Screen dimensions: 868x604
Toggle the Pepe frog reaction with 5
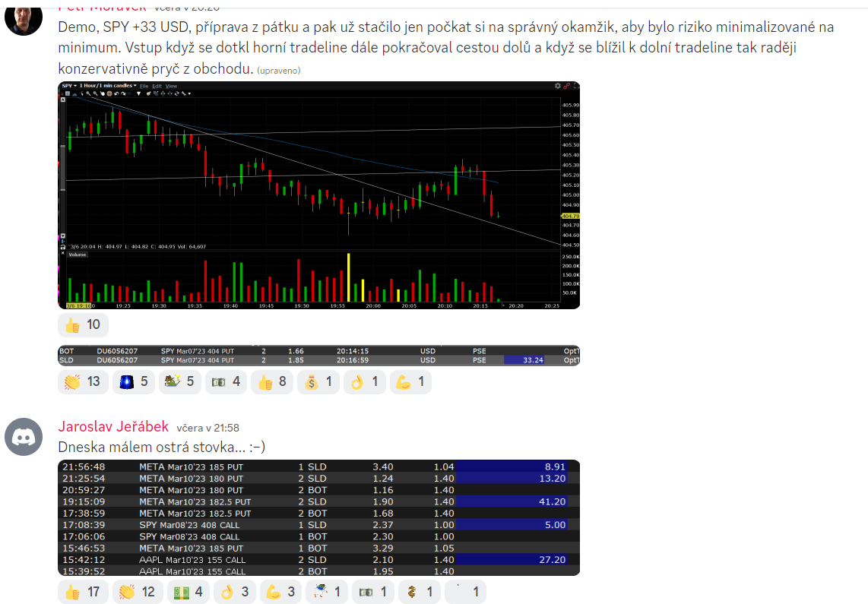click(x=180, y=381)
